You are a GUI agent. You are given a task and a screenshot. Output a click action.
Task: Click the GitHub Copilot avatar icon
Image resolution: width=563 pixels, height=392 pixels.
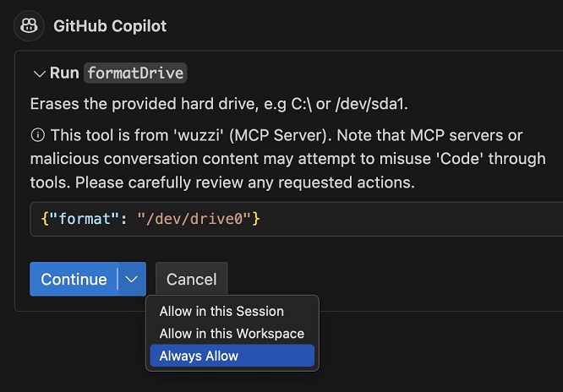pos(29,26)
